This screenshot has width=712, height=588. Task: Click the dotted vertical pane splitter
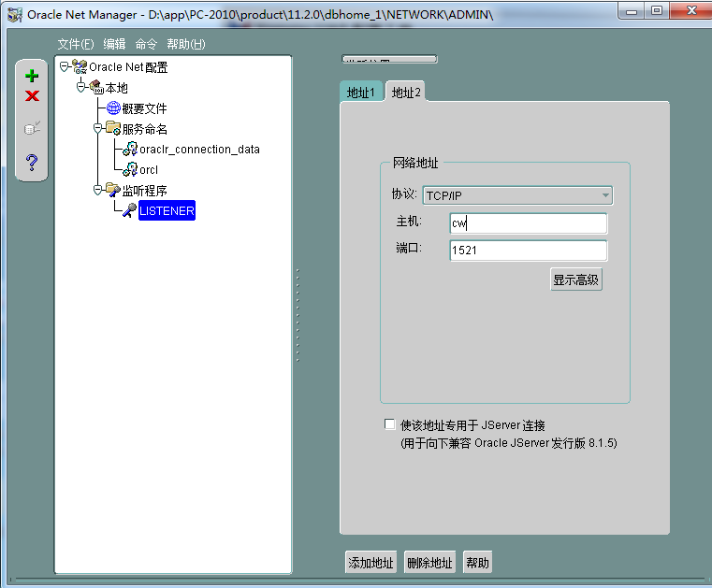(298, 315)
